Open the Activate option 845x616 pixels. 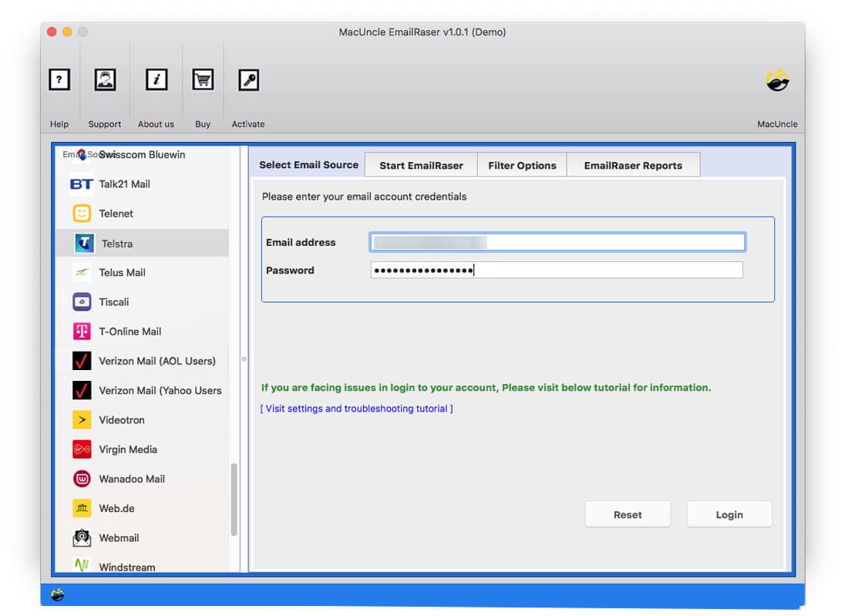[248, 79]
